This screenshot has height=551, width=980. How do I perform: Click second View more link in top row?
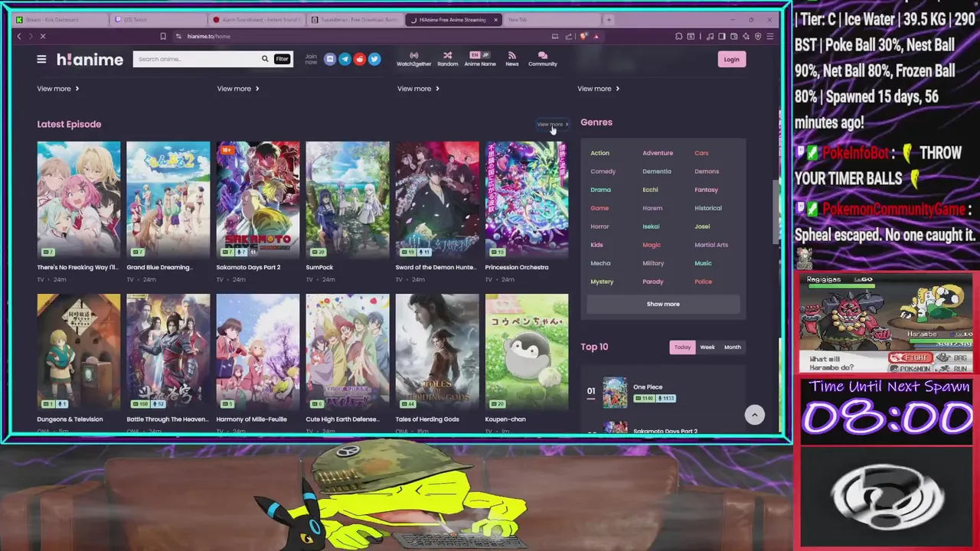(x=238, y=89)
